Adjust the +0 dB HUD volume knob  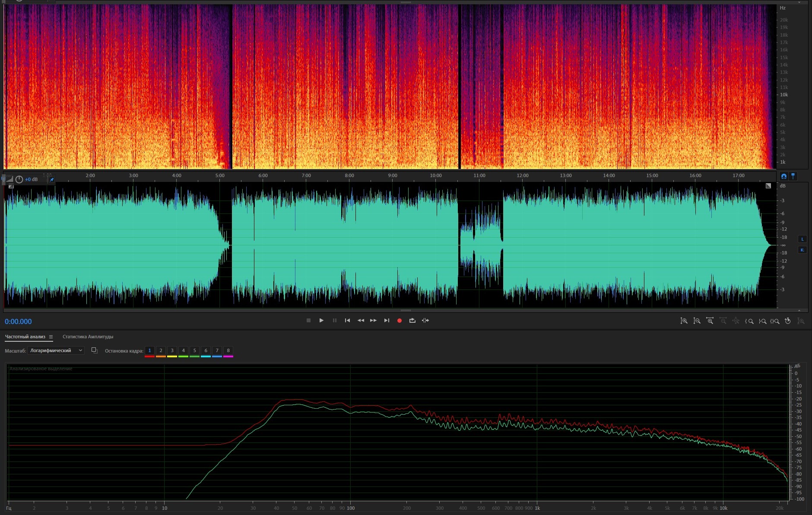coord(19,179)
